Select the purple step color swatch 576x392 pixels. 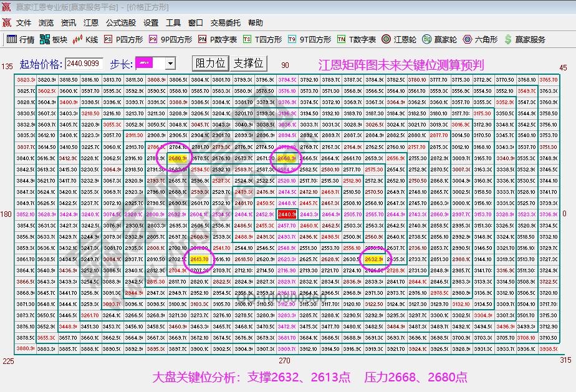pyautogui.click(x=145, y=63)
